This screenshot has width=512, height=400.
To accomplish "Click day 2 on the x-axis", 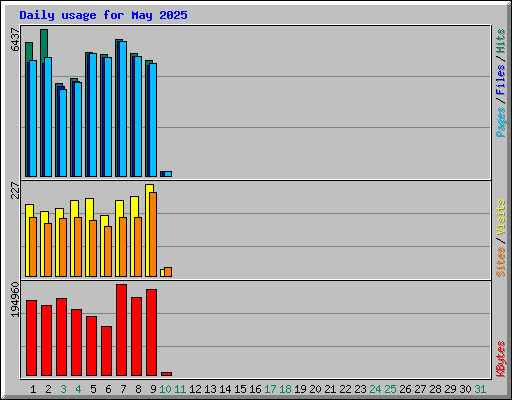I will coord(48,389).
